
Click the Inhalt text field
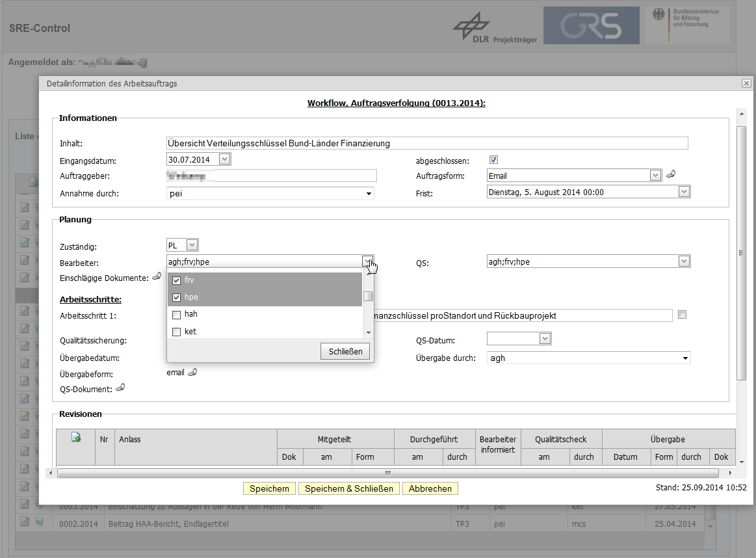(x=426, y=143)
